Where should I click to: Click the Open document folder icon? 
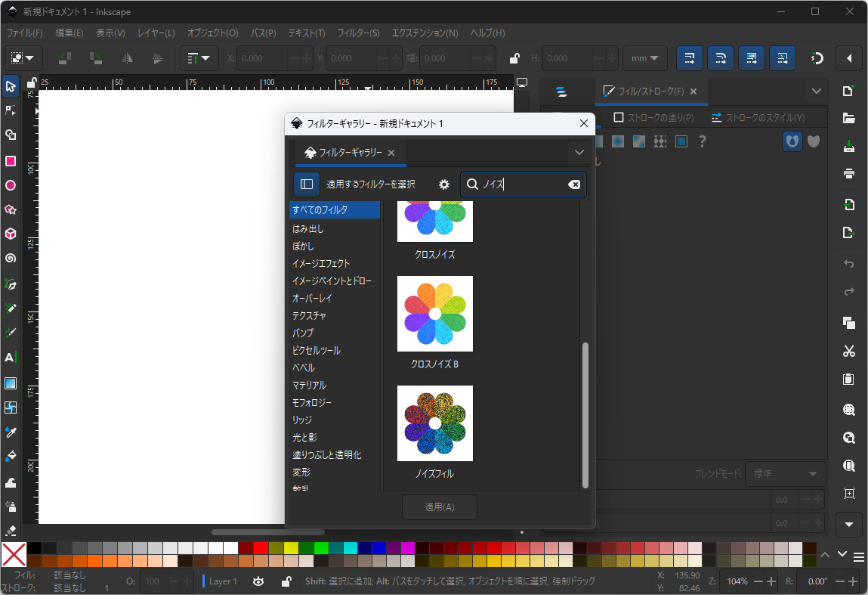848,118
